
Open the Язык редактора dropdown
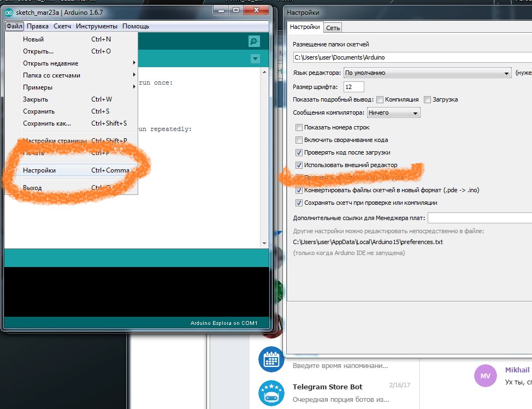click(x=428, y=73)
